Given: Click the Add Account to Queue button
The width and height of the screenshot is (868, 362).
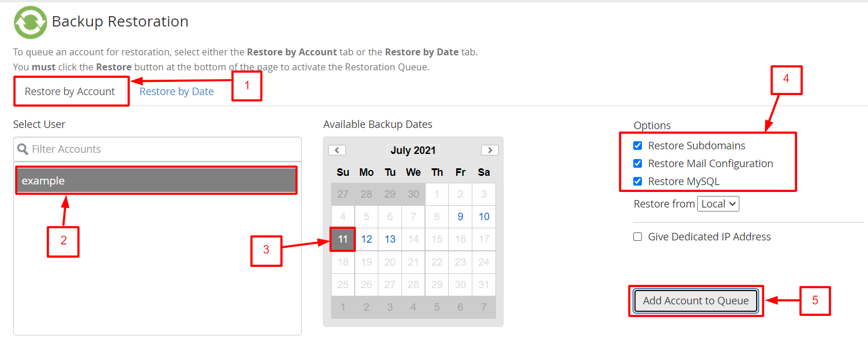Looking at the screenshot, I should [x=696, y=301].
